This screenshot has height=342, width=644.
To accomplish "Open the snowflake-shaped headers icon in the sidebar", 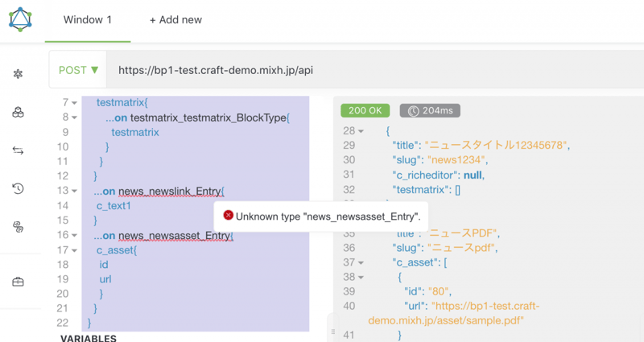I will [x=18, y=74].
